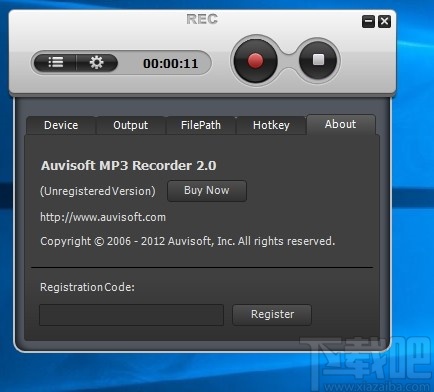Click the REC title text
This screenshot has height=392, width=434.
pyautogui.click(x=202, y=19)
